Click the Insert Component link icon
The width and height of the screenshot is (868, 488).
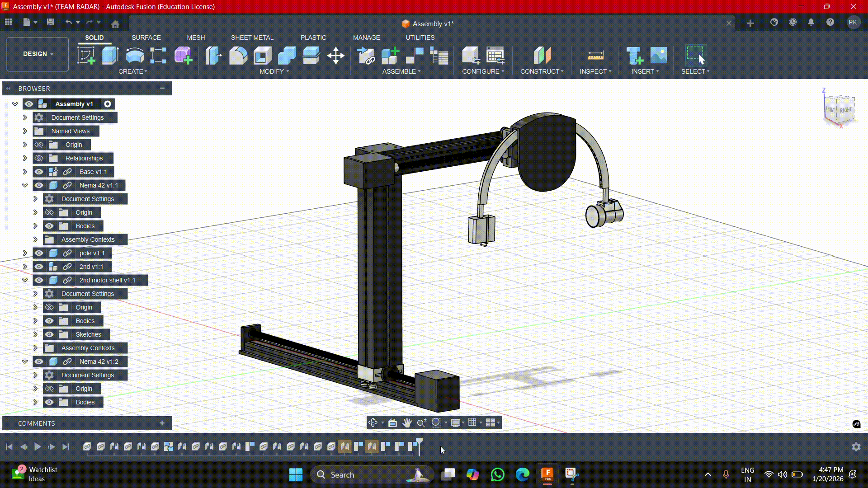pyautogui.click(x=366, y=56)
